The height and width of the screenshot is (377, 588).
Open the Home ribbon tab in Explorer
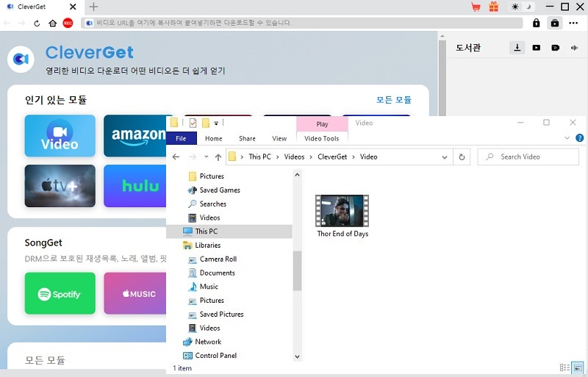coord(214,138)
